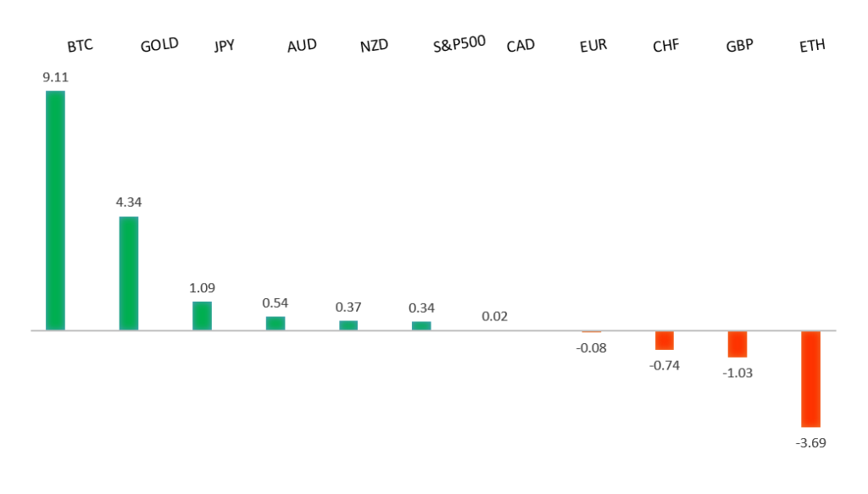Select the CAD category label
This screenshot has width=868, height=494.
pyautogui.click(x=520, y=45)
